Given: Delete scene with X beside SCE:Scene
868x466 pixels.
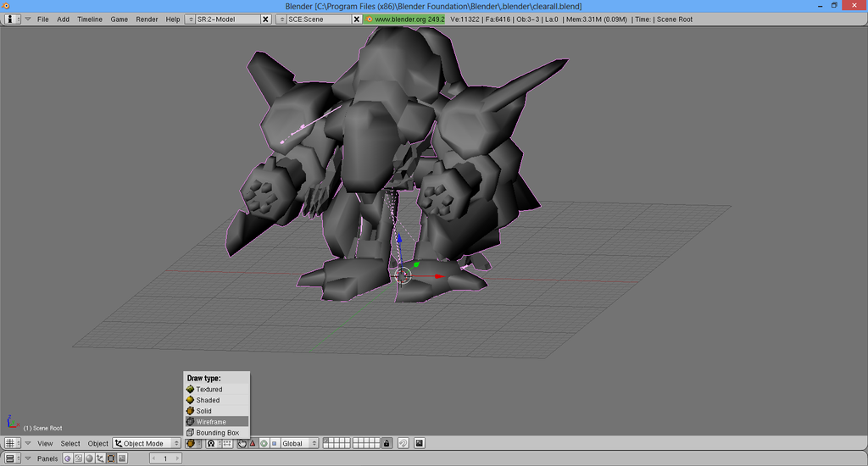Looking at the screenshot, I should [357, 19].
